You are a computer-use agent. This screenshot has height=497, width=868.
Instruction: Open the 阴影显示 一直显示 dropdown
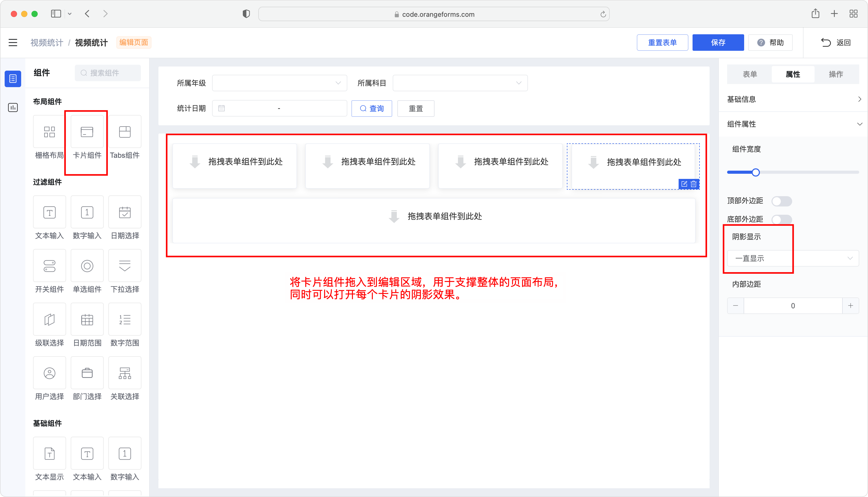click(x=792, y=258)
